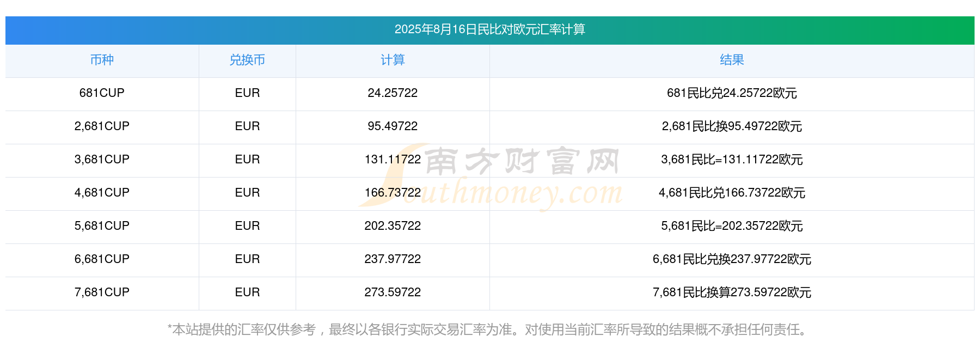Image resolution: width=980 pixels, height=354 pixels.
Task: Select the 6,681CUP cell
Action: 102,259
